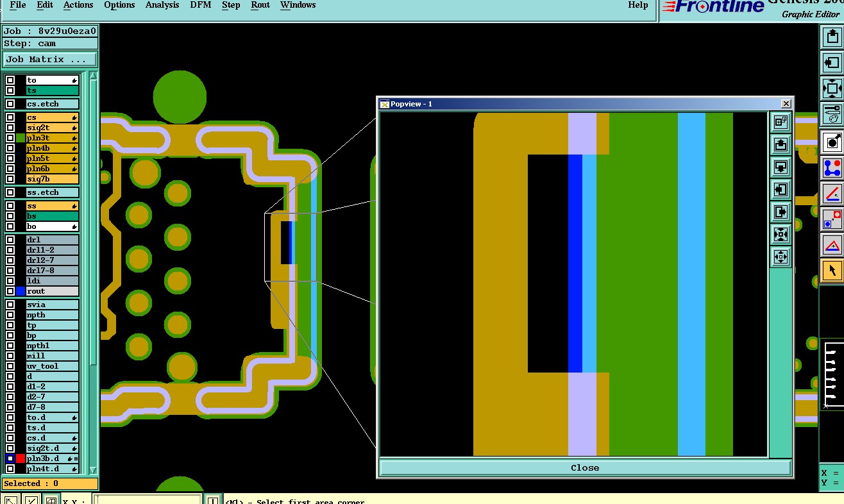844x504 pixels.
Task: Select the pln4b layer name
Action: click(x=53, y=148)
